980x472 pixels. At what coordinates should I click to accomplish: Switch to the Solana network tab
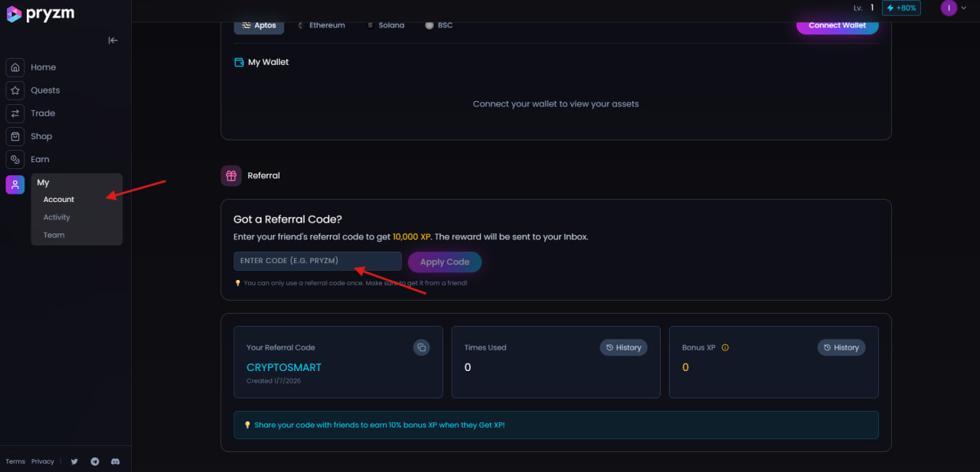pos(385,25)
